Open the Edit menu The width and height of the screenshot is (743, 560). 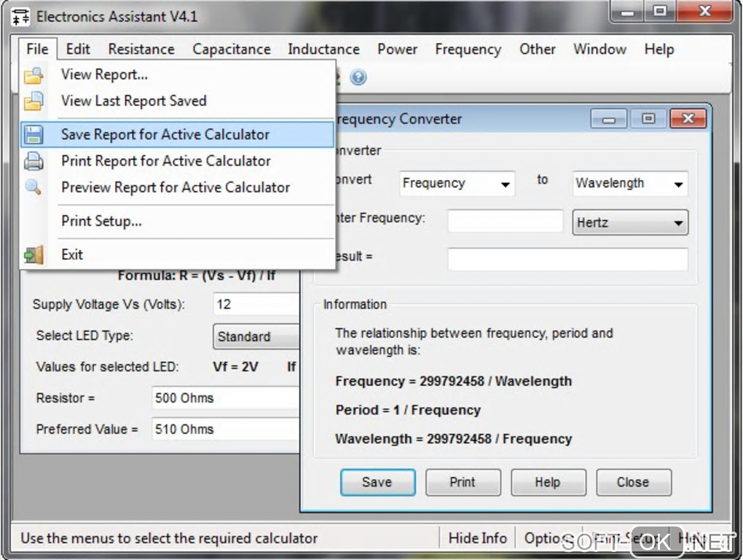(x=78, y=49)
